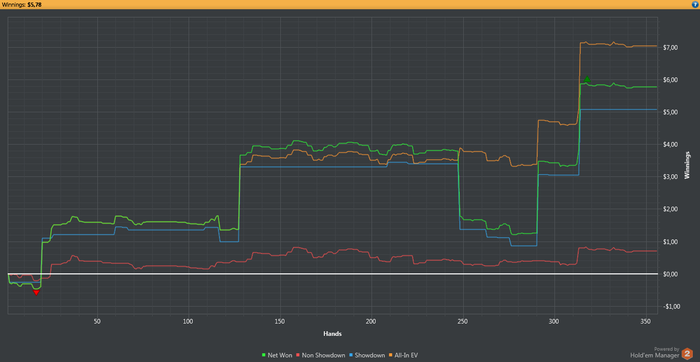Viewport: 700px width, 362px height.
Task: Click the $4,00 axis label
Action: (672, 145)
